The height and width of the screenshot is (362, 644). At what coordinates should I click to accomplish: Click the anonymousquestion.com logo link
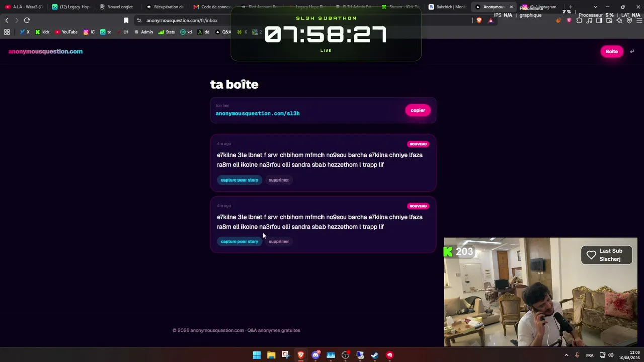(45, 51)
